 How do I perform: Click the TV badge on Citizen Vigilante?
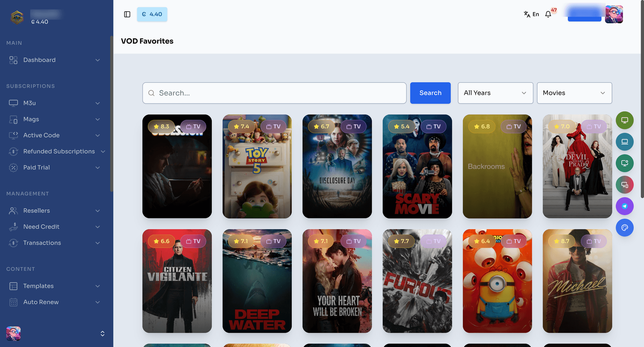pyautogui.click(x=193, y=241)
